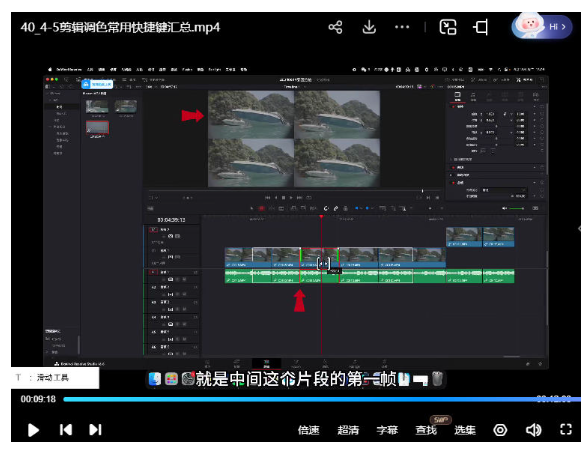Enter fullscreen with the fullscreen icon
This screenshot has width=588, height=450.
pyautogui.click(x=566, y=429)
